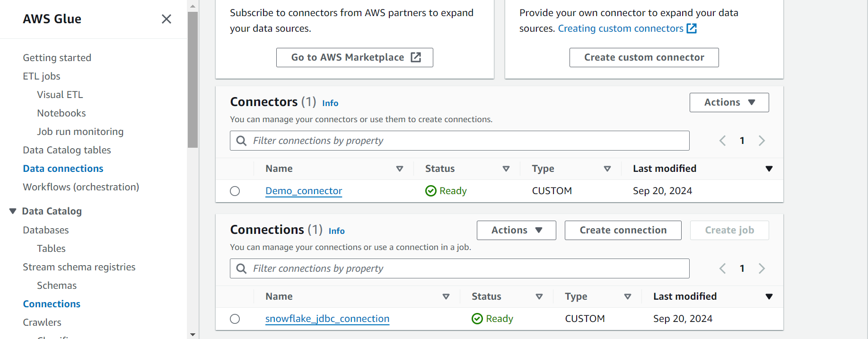Click sidebar scrollbar up arrow
868x339 pixels.
pos(193,6)
